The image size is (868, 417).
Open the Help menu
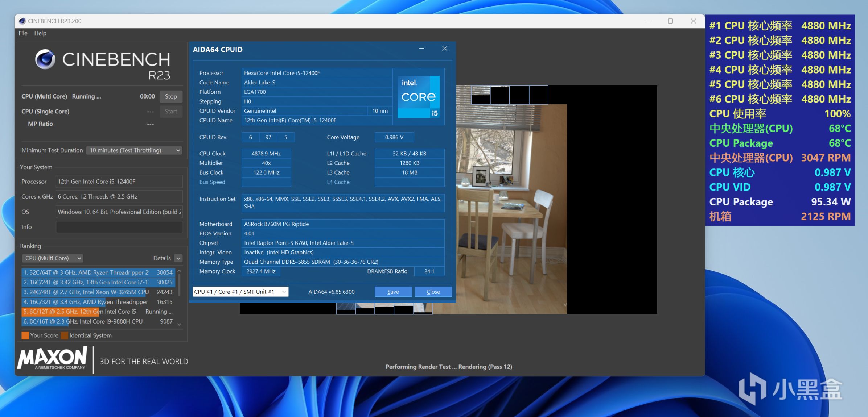(x=40, y=33)
